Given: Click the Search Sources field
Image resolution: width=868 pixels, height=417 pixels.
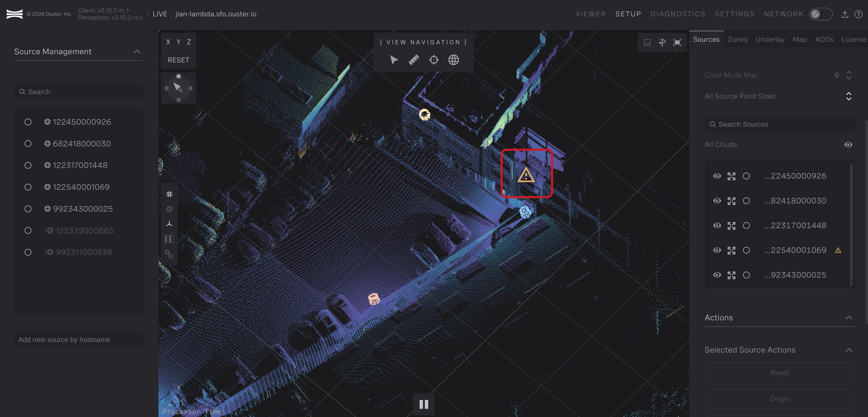Looking at the screenshot, I should click(x=779, y=124).
